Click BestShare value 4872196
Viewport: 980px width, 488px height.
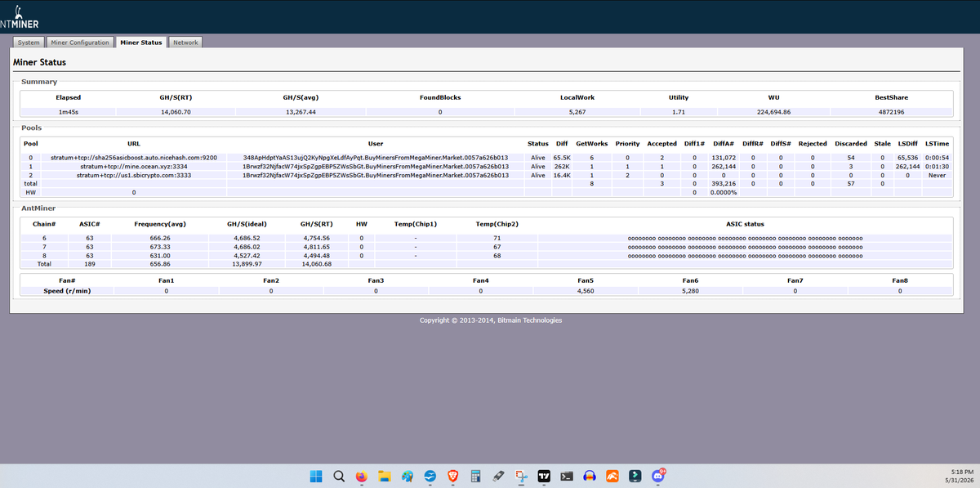[x=891, y=112]
